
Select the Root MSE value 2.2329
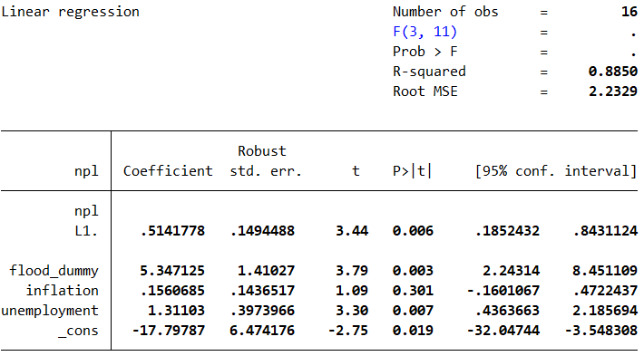[x=613, y=91]
